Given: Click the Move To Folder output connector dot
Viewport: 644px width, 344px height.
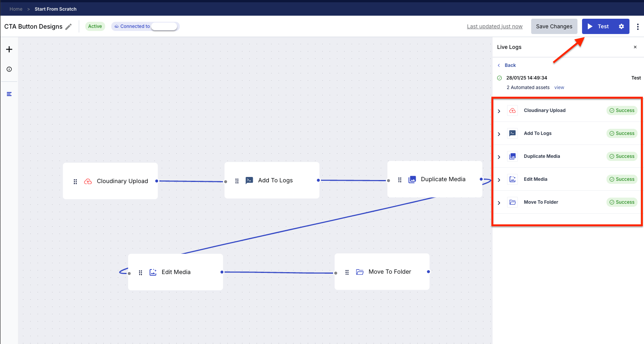Looking at the screenshot, I should pyautogui.click(x=428, y=272).
